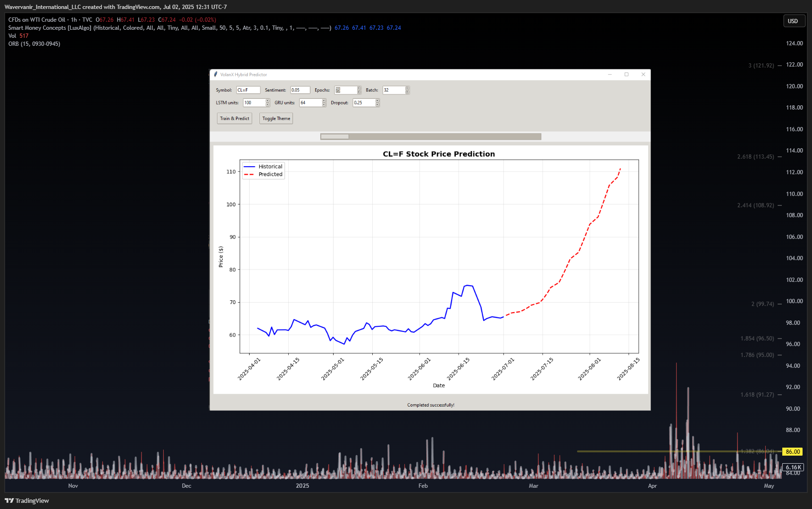The width and height of the screenshot is (812, 509).
Task: Click the 6.16K volume label on price scale
Action: (793, 467)
